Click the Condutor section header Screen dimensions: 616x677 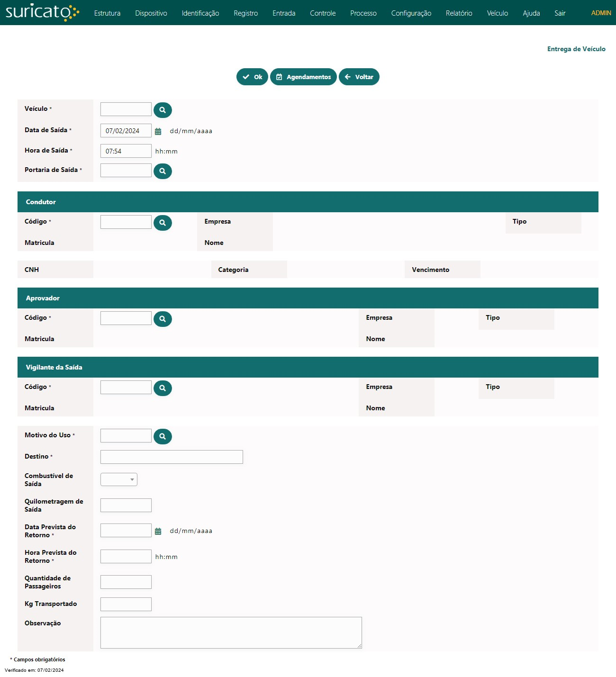click(x=308, y=202)
